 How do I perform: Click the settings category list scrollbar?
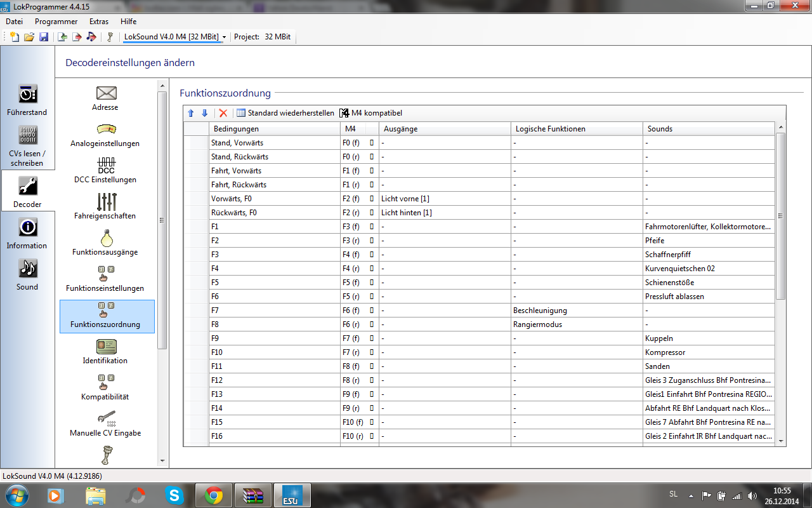162,220
